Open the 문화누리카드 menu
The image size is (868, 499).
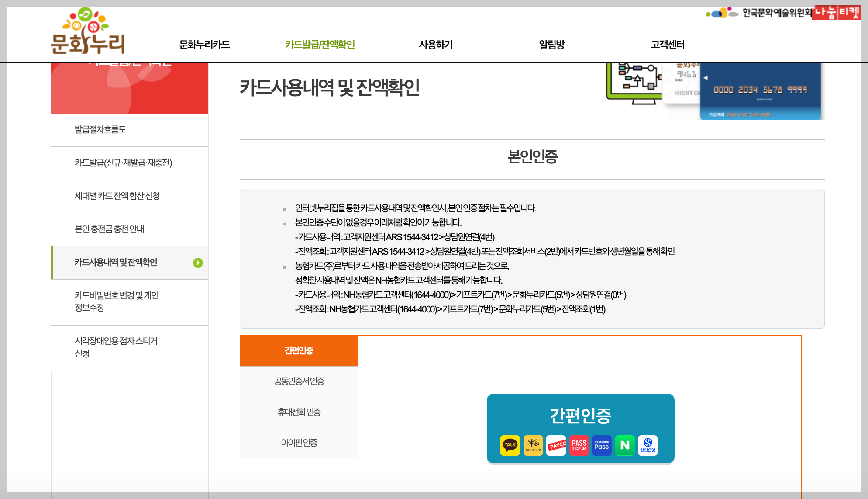click(204, 45)
